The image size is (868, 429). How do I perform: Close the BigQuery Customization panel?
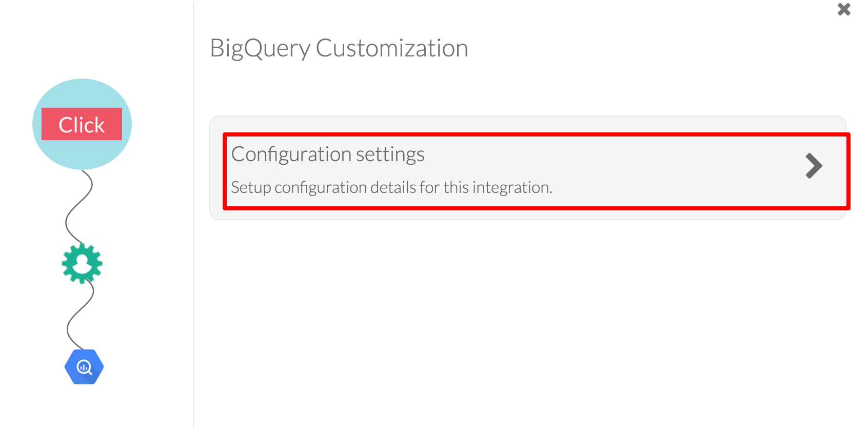pos(843,9)
